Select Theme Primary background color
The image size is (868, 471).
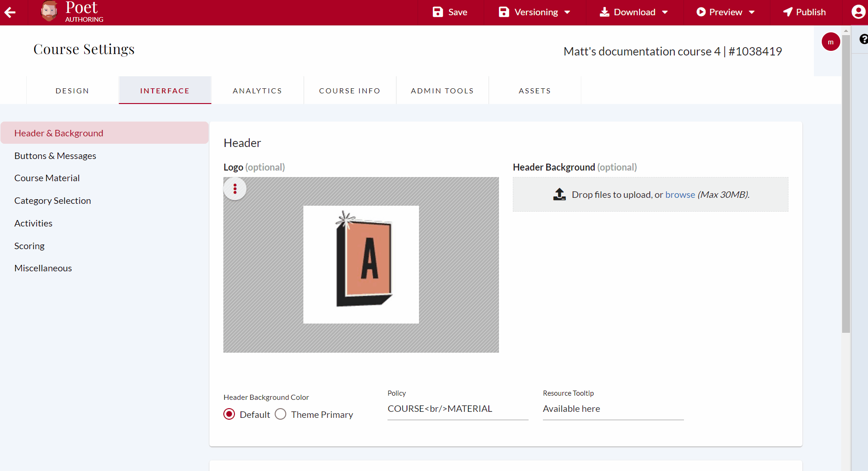[x=281, y=414]
